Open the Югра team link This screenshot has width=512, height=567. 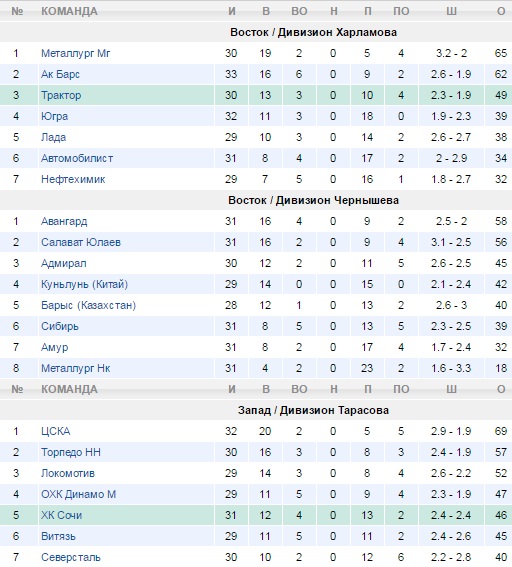(54, 116)
